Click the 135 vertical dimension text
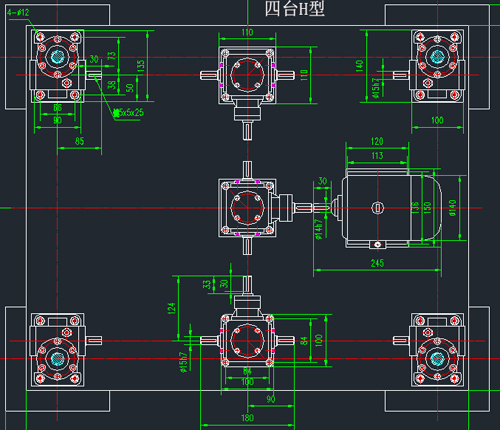 pyautogui.click(x=141, y=66)
